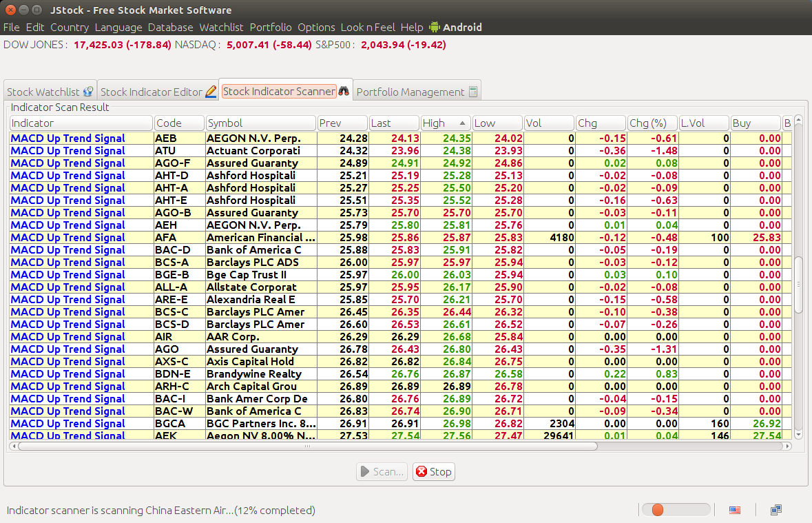Select the BGCA stock code cell
This screenshot has height=523, width=812.
pos(179,424)
